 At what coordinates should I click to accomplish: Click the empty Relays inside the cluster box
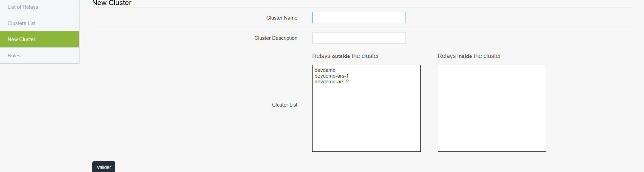492,108
